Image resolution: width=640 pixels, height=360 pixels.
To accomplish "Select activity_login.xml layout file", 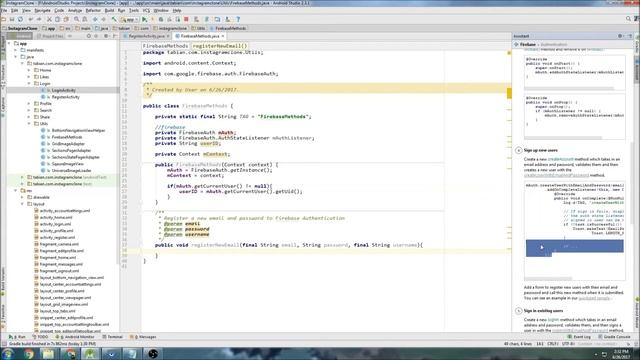I will click(56, 224).
